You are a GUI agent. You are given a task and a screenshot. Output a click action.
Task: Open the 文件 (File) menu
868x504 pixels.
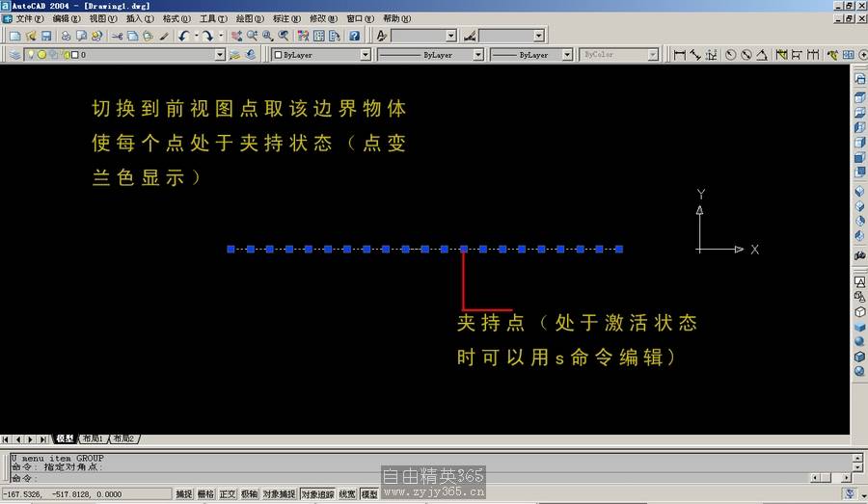(29, 18)
